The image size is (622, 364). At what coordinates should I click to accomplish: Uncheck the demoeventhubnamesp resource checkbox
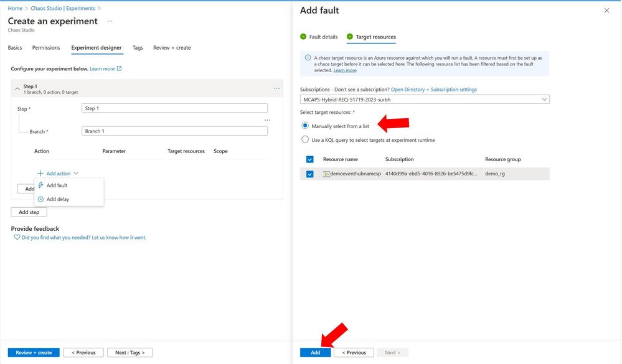pyautogui.click(x=310, y=174)
